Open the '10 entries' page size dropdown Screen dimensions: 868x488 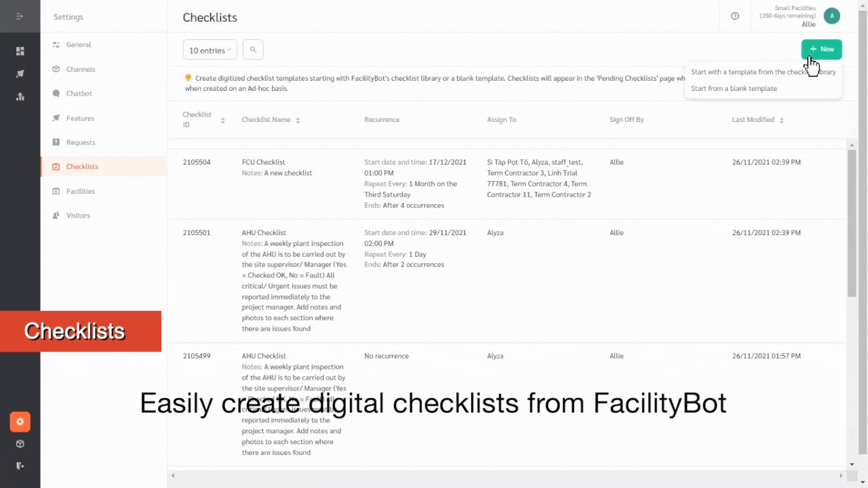pos(210,49)
